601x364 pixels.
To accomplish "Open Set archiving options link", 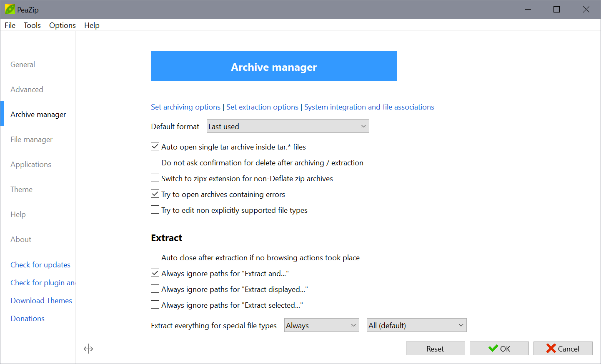I will 185,107.
